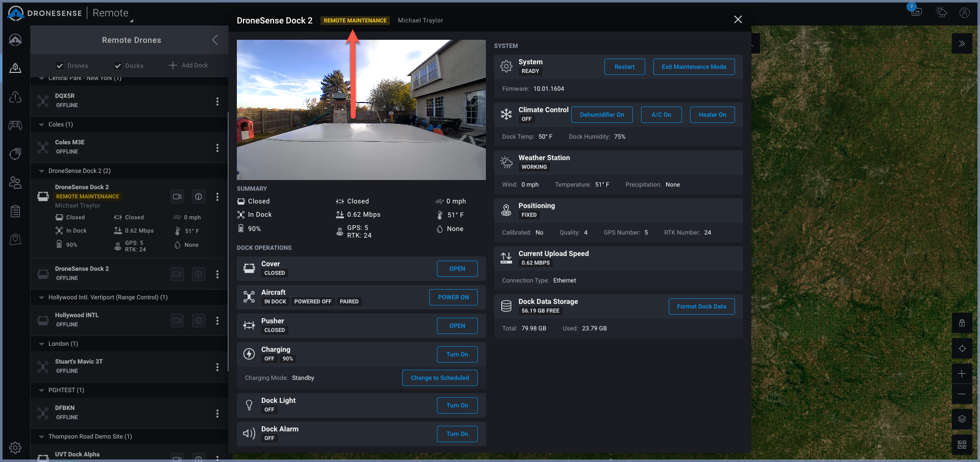Open the notifications icon with badge
This screenshot has width=980, height=462.
pos(916,11)
